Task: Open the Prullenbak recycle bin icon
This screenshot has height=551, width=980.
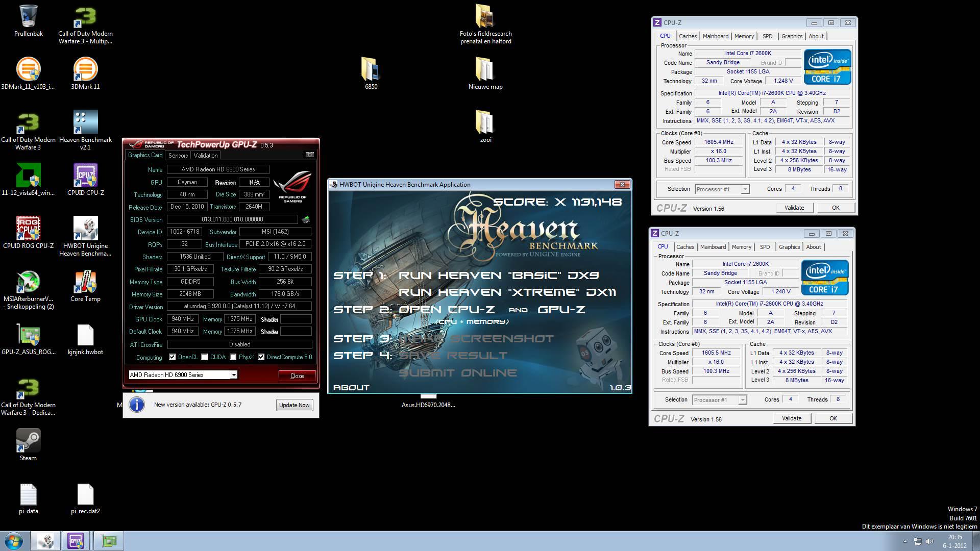Action: [29, 20]
